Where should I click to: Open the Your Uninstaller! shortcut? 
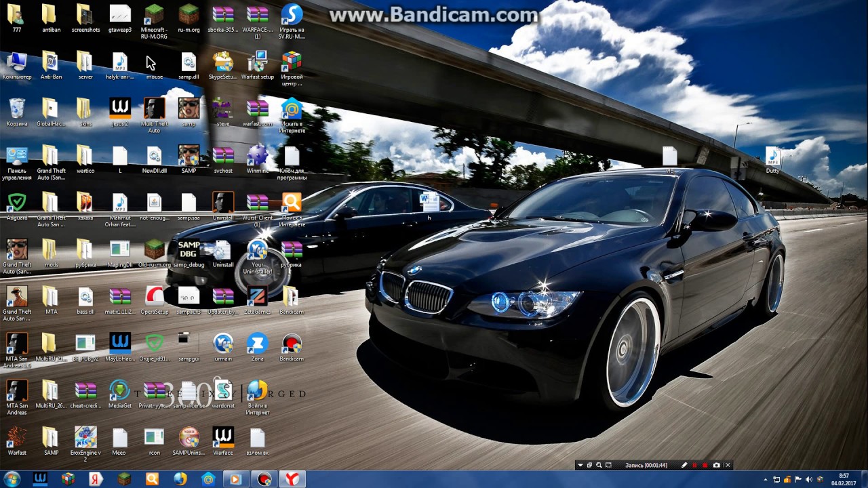tap(258, 258)
